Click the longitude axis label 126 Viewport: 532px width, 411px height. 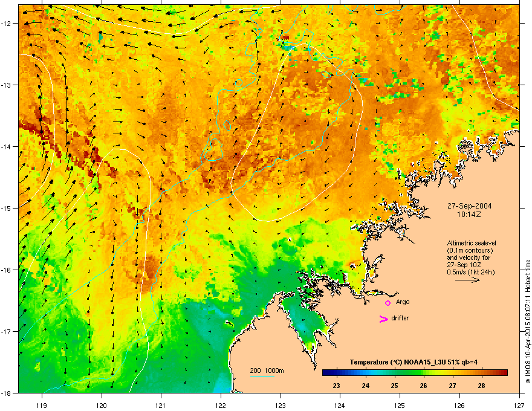(459, 405)
